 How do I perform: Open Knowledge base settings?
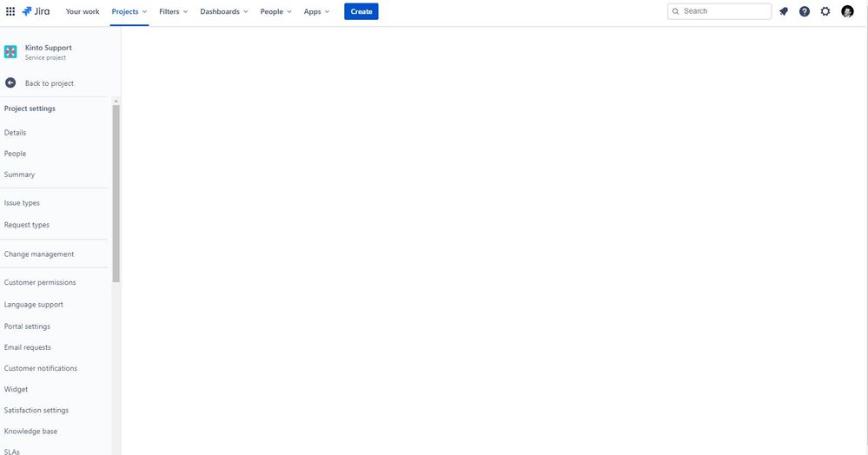click(30, 432)
